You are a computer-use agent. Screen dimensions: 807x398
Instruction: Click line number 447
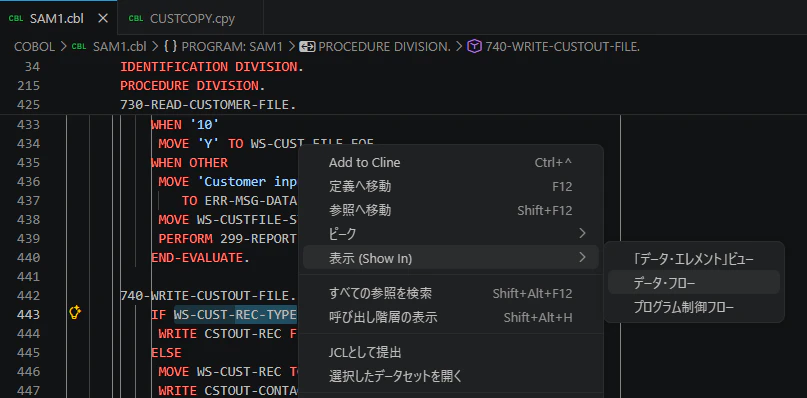[x=28, y=390]
